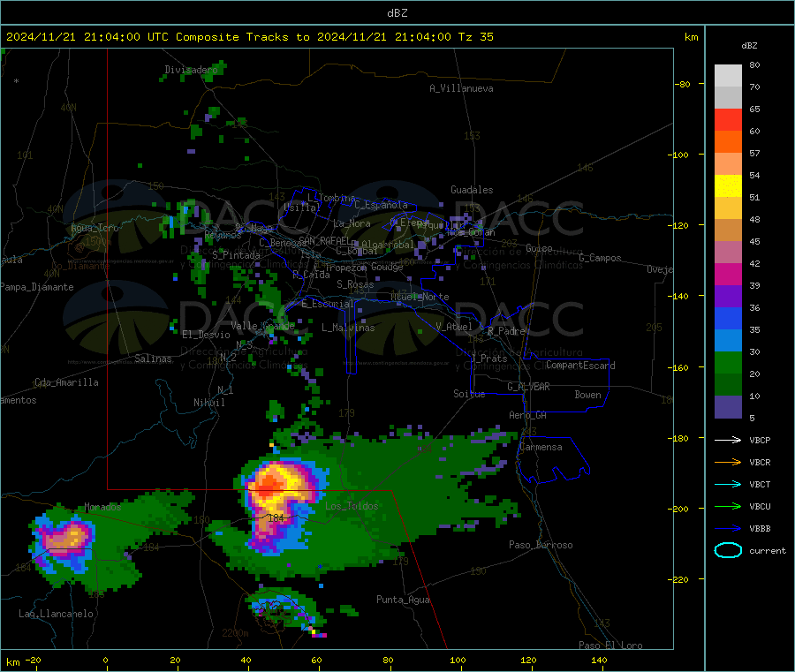
Task: Click the Lag.Llancanelo map label
Action: pyautogui.click(x=56, y=614)
